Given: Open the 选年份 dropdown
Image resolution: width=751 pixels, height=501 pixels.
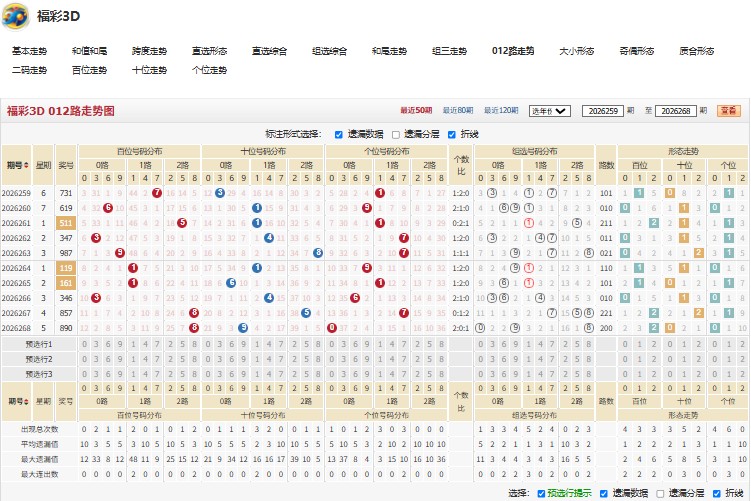Looking at the screenshot, I should point(549,111).
